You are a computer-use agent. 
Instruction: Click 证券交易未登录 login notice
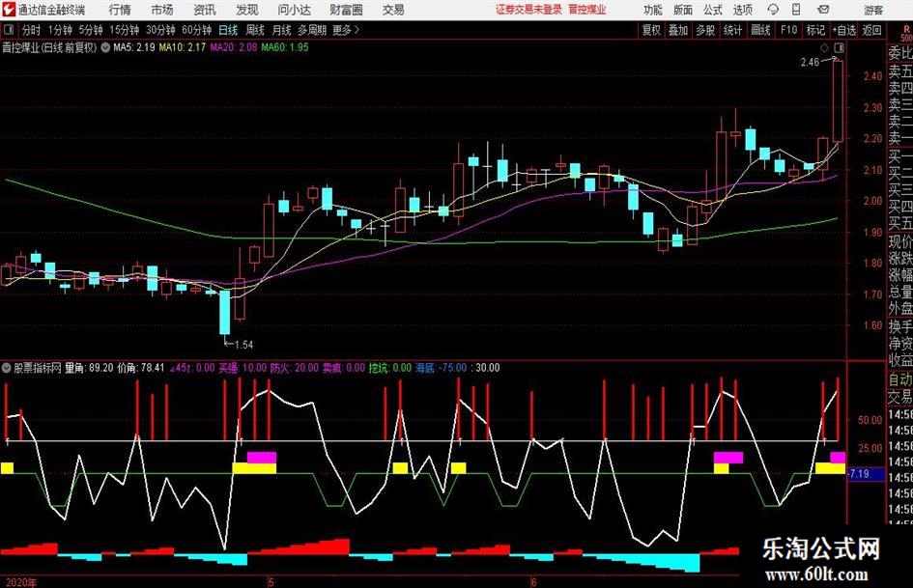[x=528, y=10]
